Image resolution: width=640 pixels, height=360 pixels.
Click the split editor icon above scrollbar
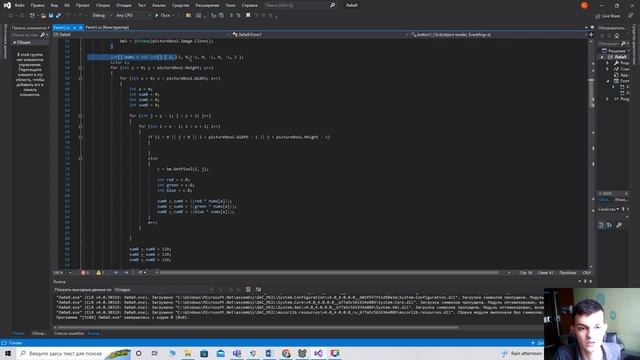591,35
